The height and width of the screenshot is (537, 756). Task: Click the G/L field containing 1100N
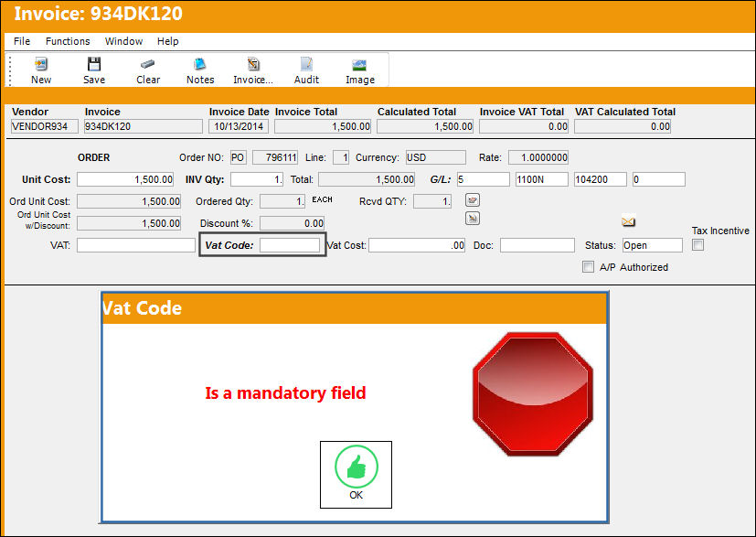(542, 179)
